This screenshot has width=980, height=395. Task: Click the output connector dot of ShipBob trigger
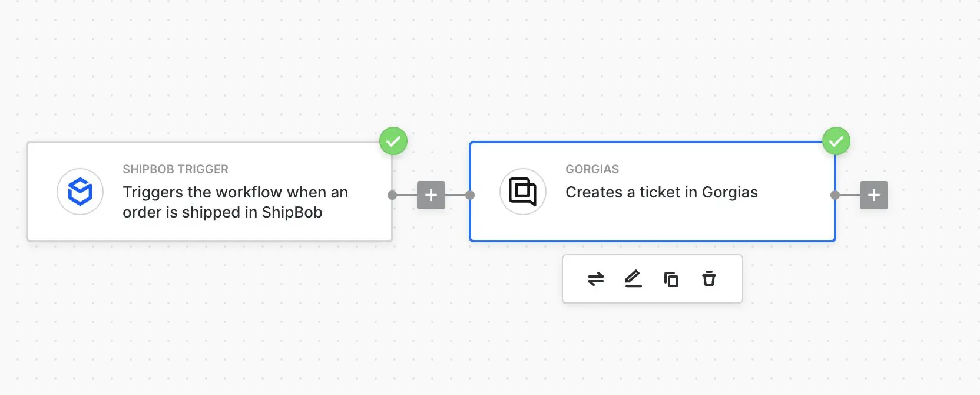click(392, 195)
